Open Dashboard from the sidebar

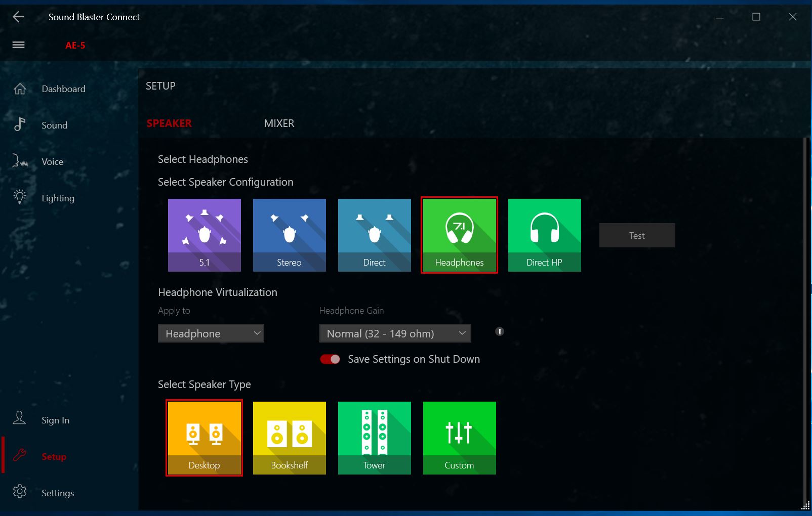(64, 89)
